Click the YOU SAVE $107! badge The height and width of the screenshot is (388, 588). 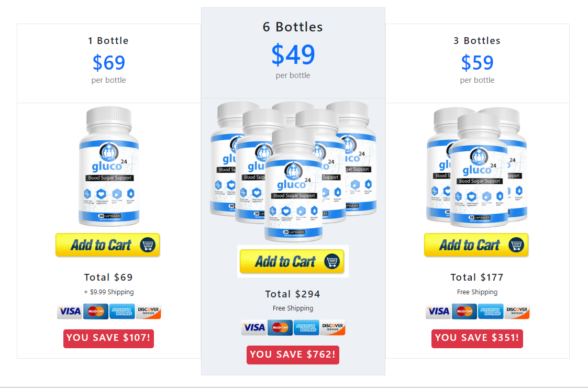(109, 338)
